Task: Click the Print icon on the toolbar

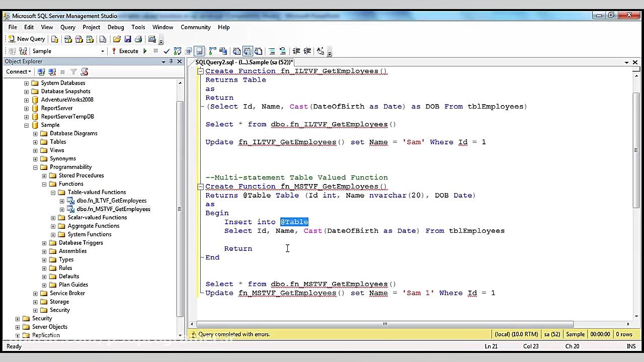Action: (x=138, y=39)
